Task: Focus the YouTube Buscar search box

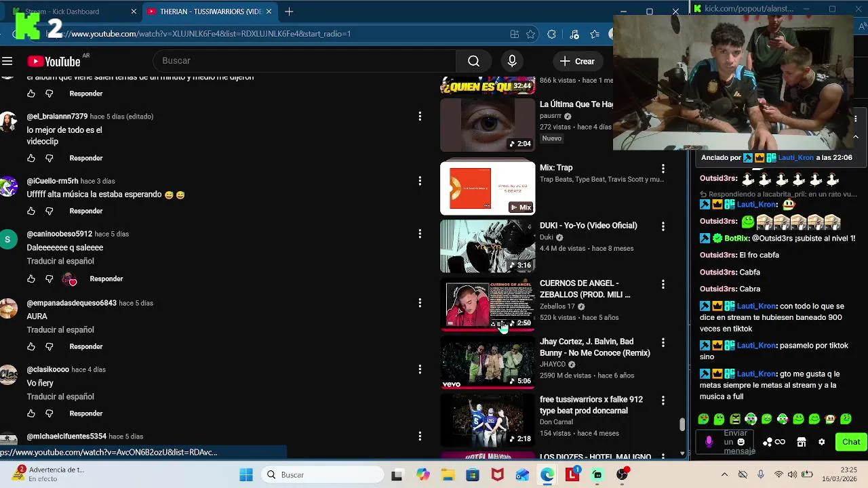Action: (x=305, y=61)
